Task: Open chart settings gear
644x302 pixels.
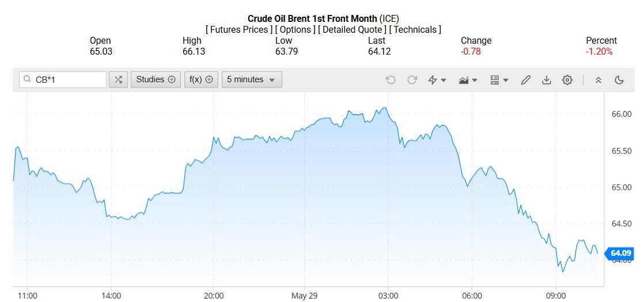Action: point(567,80)
